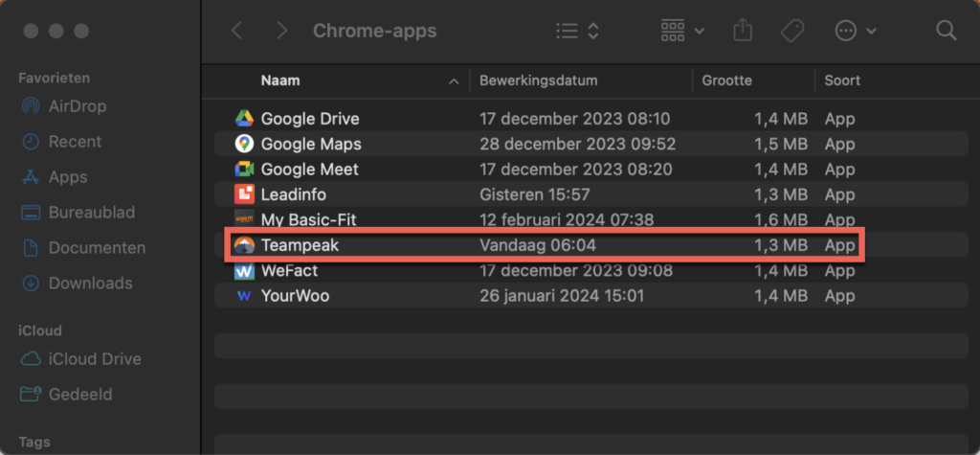This screenshot has height=455, width=980.
Task: Select the My Basic-Fit app icon
Action: click(x=244, y=219)
